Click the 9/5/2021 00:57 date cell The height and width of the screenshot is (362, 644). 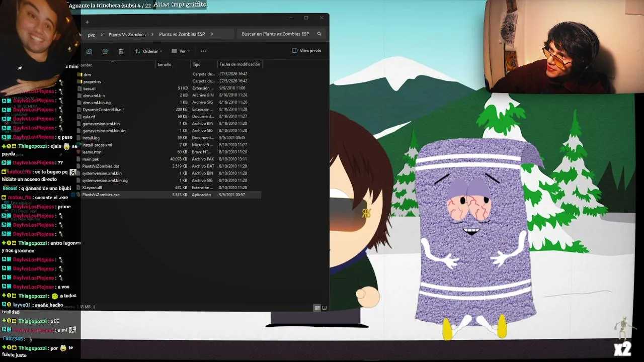pyautogui.click(x=232, y=195)
